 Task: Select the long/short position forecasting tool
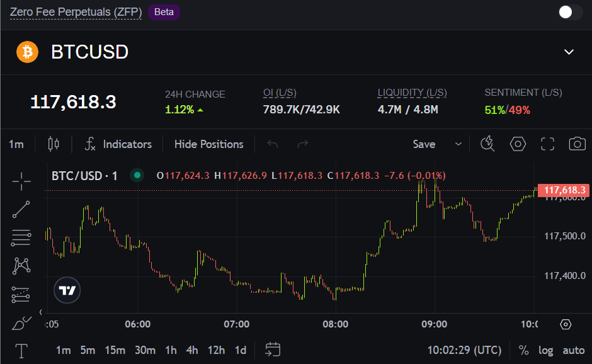click(21, 295)
